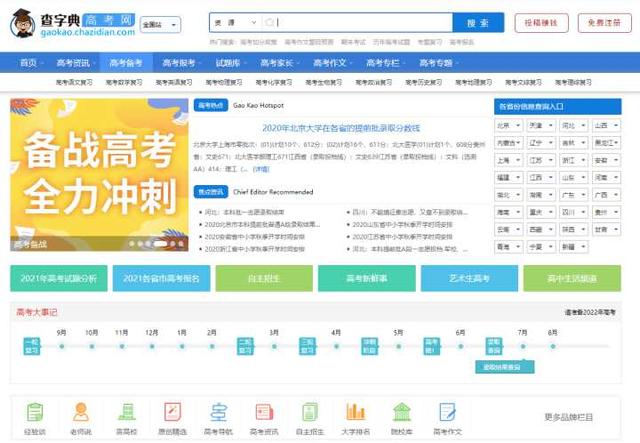640x443 pixels.
Task: Expand the 北京 province dropdown
Action: pyautogui.click(x=508, y=126)
